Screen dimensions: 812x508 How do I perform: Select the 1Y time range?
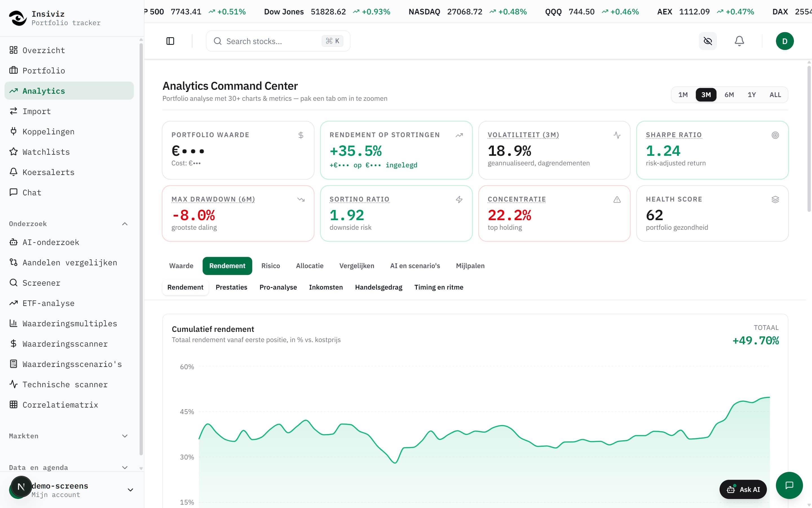752,95
